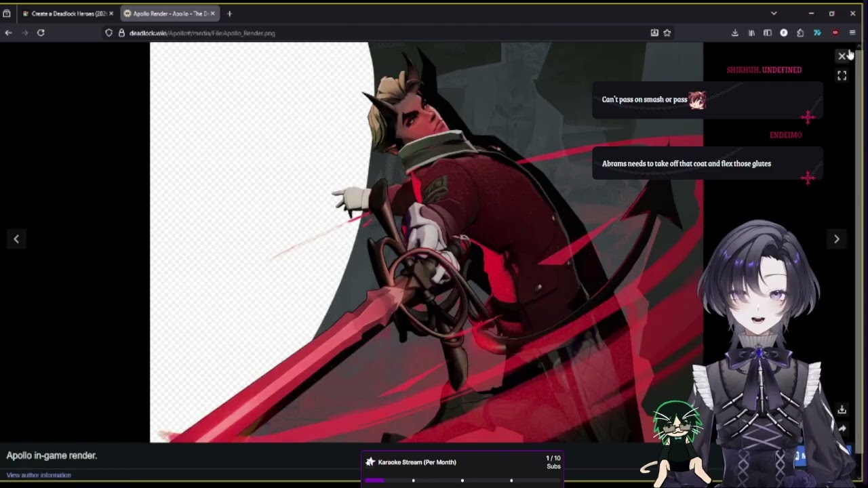Click the '1 / 10 Subs' goal counter

(553, 462)
